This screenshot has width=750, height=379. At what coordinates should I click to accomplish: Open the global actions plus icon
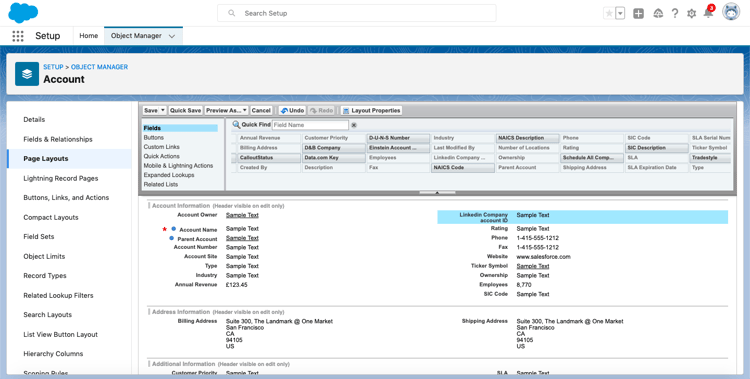[x=639, y=13]
